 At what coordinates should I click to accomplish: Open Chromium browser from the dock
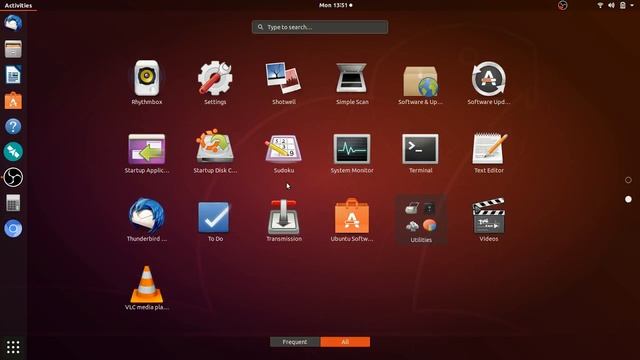(x=13, y=229)
